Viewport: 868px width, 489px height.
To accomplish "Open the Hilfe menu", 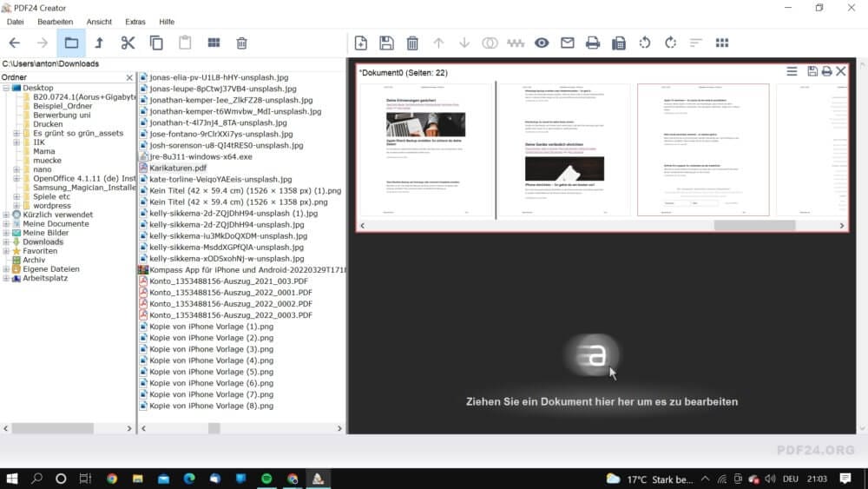I will (x=167, y=22).
